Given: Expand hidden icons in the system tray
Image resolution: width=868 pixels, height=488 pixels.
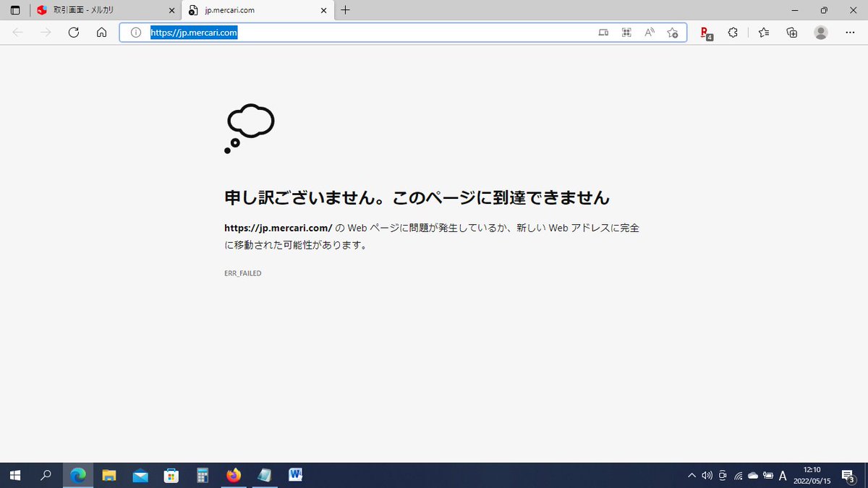Looking at the screenshot, I should [692, 475].
